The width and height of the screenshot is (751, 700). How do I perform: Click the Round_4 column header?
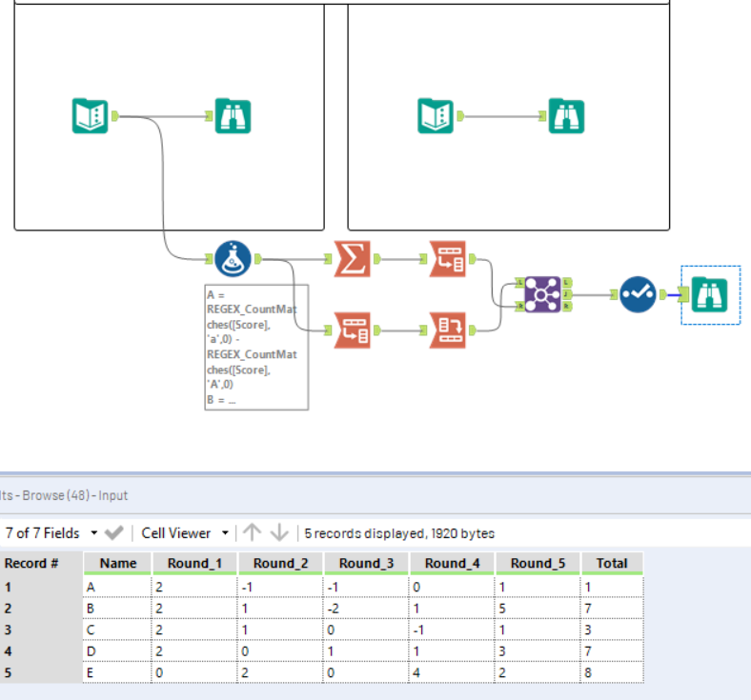(x=452, y=563)
